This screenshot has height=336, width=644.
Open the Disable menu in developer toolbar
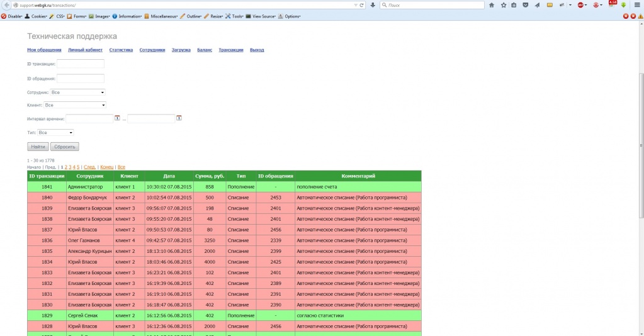click(14, 16)
